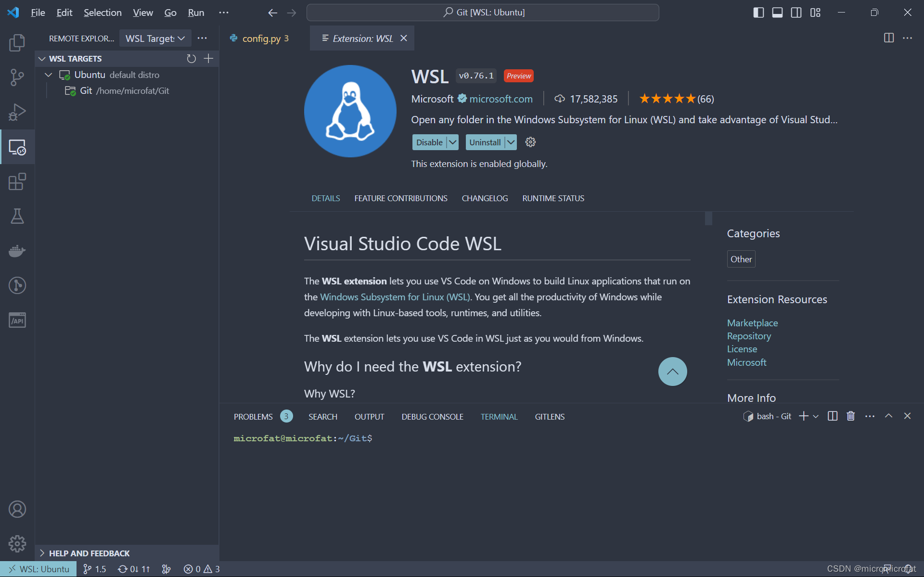Open the Manage gear in activity bar

pos(17,544)
